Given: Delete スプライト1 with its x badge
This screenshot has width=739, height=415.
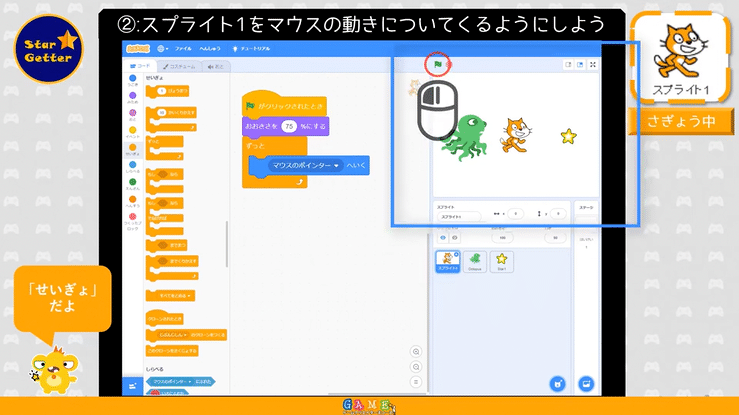Looking at the screenshot, I should coord(456,254).
